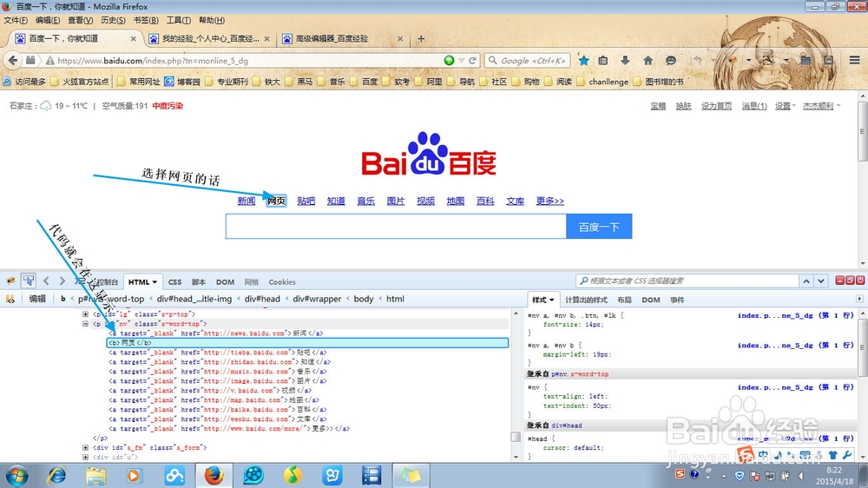Open a new Firefox tab

(421, 38)
